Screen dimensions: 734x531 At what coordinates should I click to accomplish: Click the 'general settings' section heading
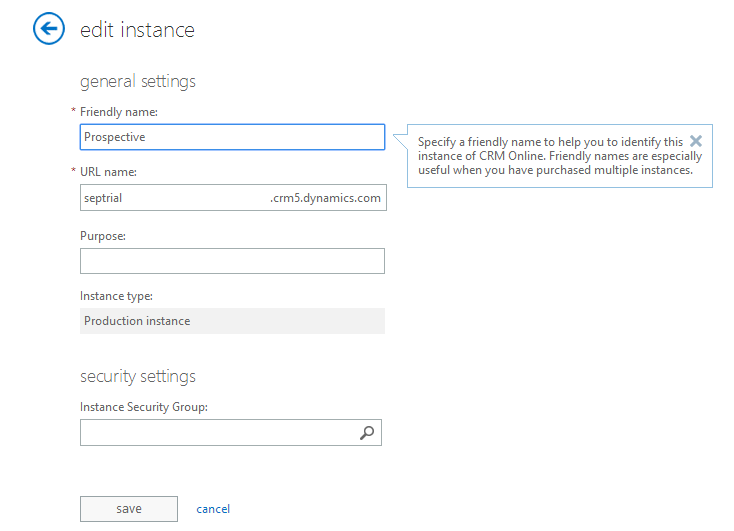coord(138,81)
